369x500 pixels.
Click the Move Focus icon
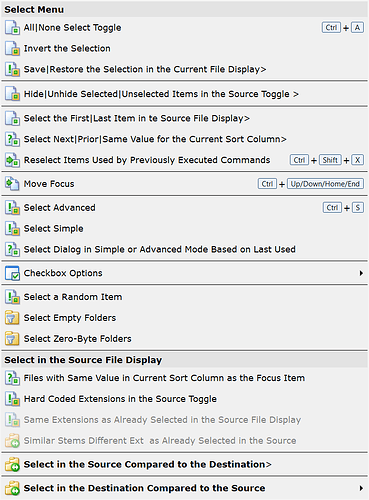[12, 184]
